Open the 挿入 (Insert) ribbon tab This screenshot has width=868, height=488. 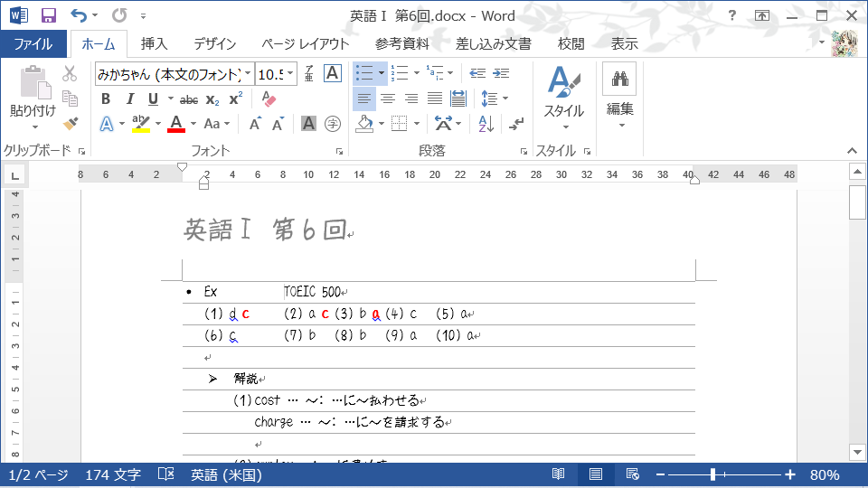(x=154, y=43)
